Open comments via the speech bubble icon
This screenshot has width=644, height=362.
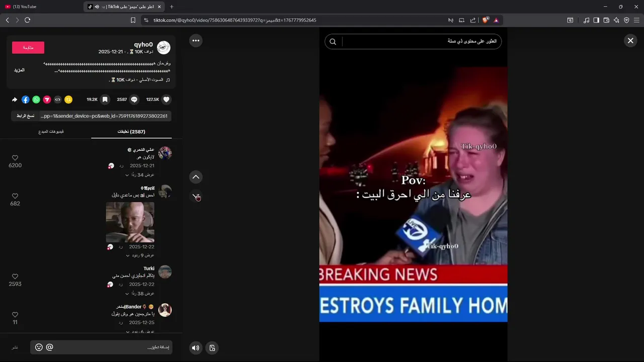point(134,100)
